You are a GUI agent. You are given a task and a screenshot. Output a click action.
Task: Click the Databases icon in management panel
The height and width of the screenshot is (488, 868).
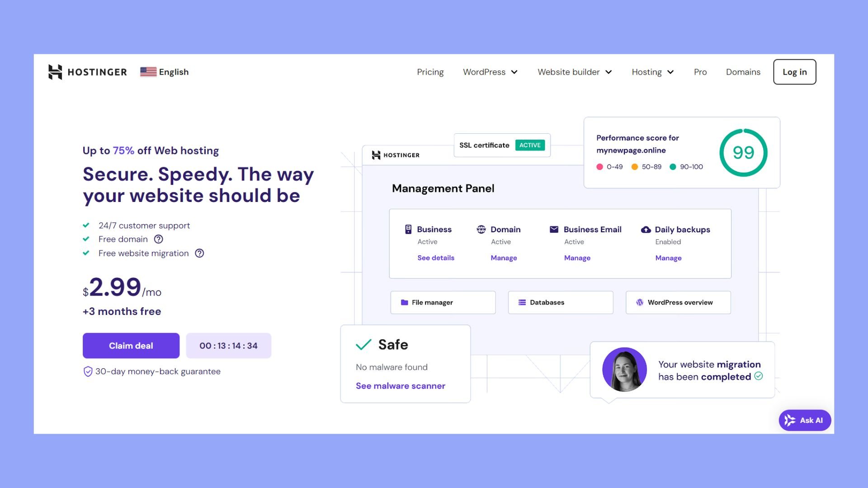522,302
